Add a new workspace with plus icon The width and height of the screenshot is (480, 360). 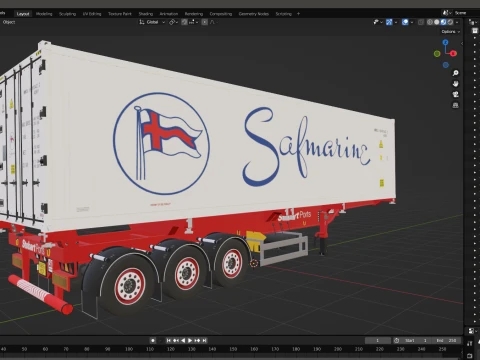298,14
